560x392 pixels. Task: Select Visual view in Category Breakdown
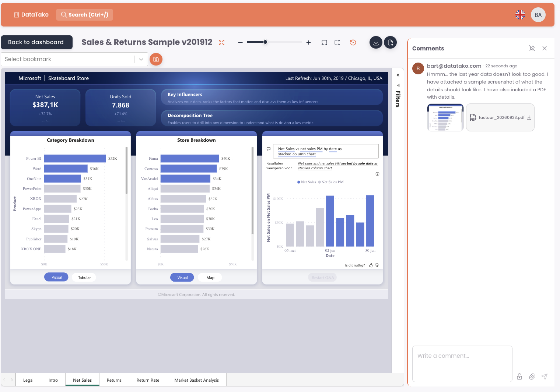click(56, 277)
